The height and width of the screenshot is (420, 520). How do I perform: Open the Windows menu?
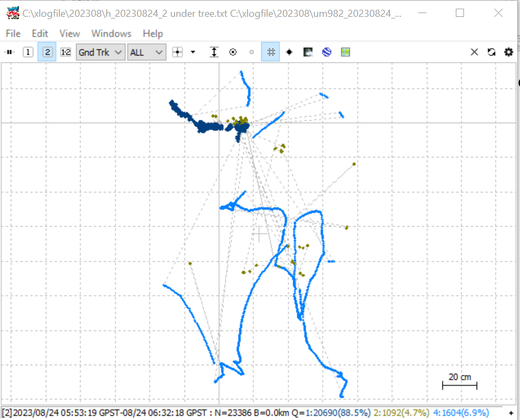coord(112,34)
